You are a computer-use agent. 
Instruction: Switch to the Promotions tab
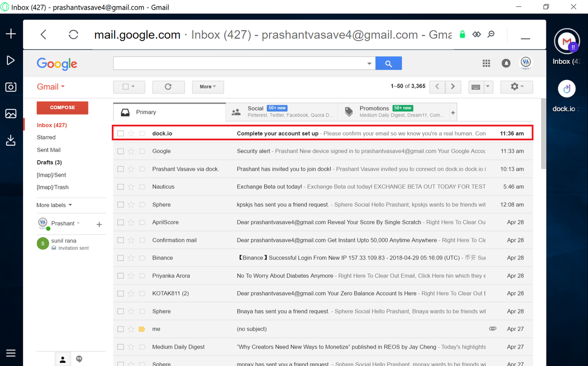393,112
